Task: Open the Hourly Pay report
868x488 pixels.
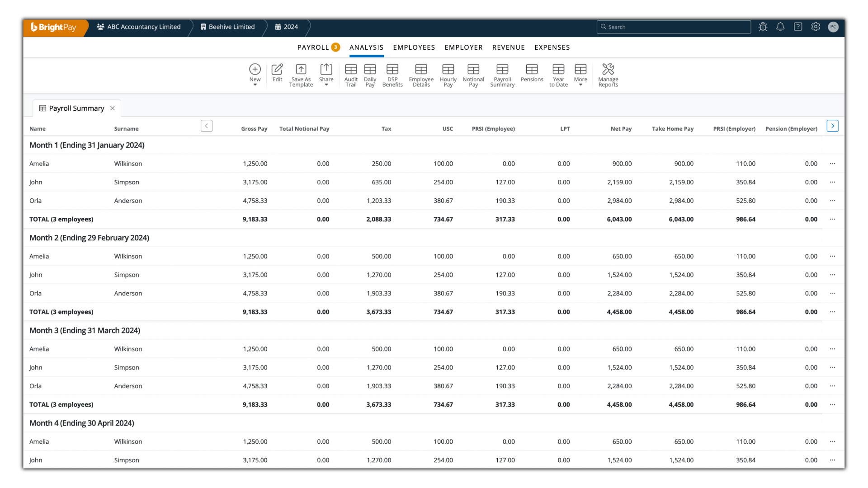Action: coord(448,75)
